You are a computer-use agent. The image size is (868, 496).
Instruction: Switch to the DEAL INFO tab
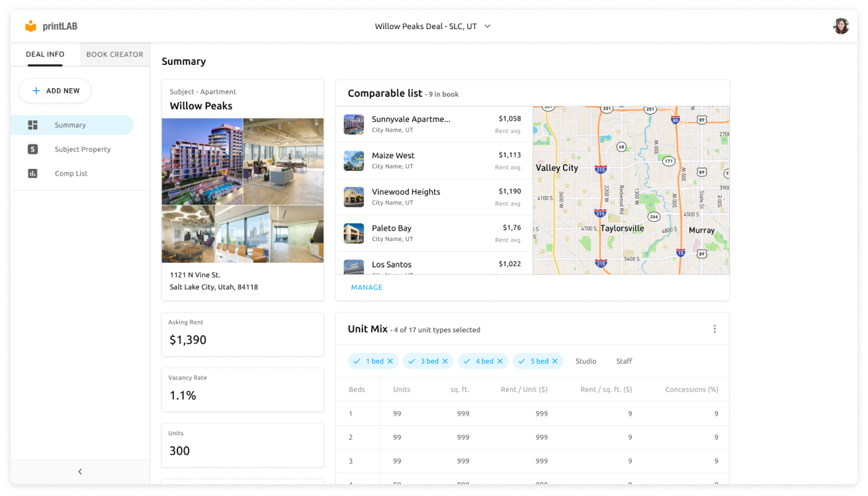45,54
